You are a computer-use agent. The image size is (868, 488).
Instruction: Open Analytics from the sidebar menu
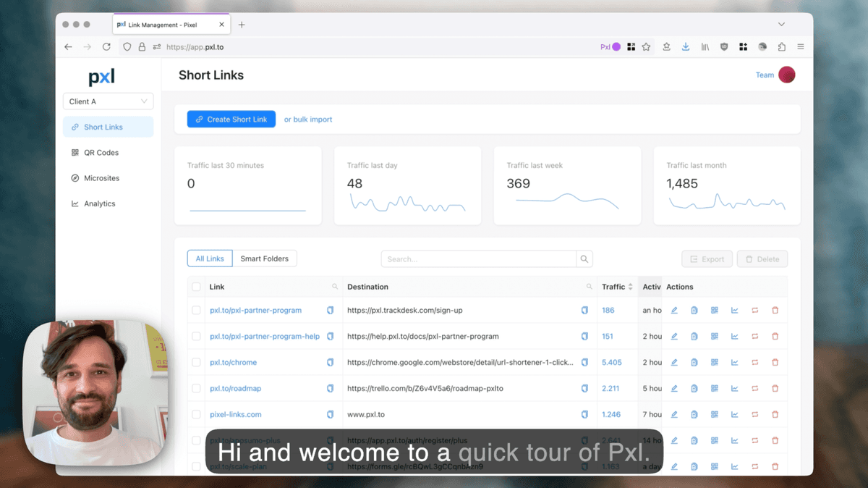click(100, 203)
